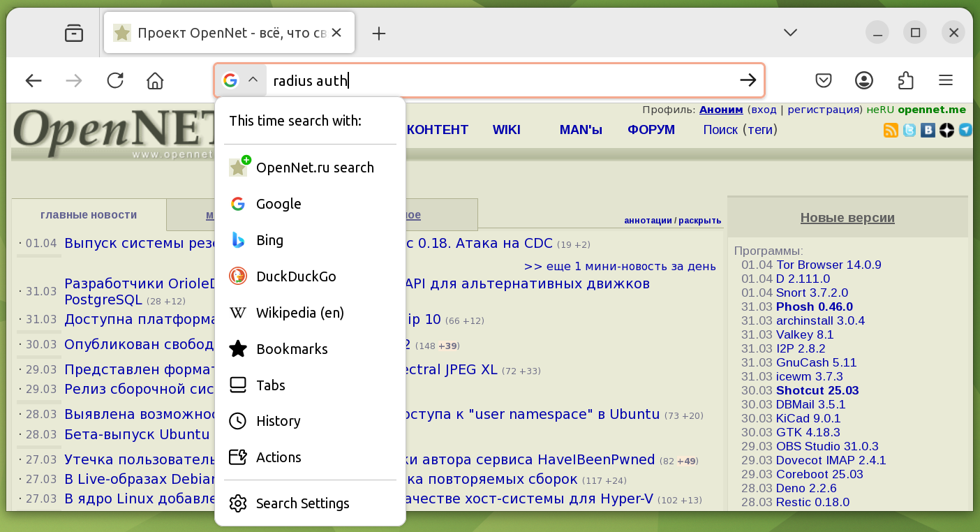Collapse the search engine switcher chevron

(x=253, y=80)
